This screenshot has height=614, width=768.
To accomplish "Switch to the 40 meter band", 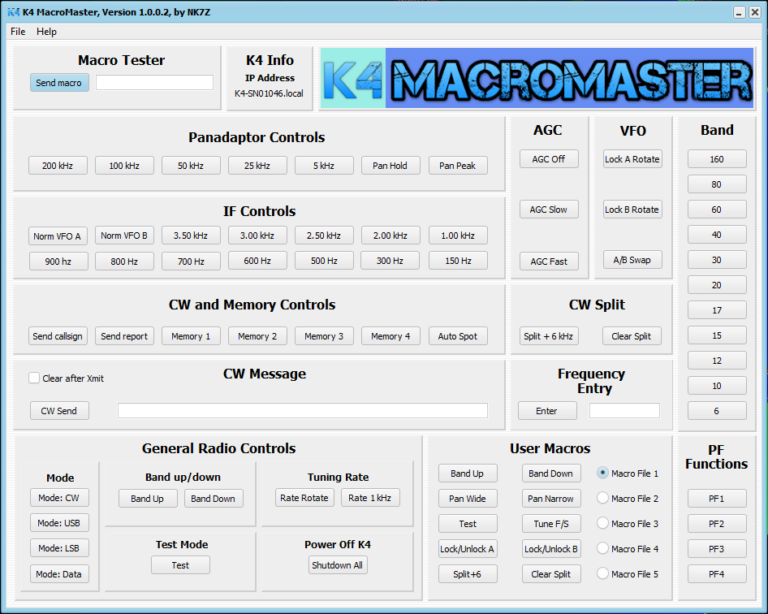I will [717, 235].
